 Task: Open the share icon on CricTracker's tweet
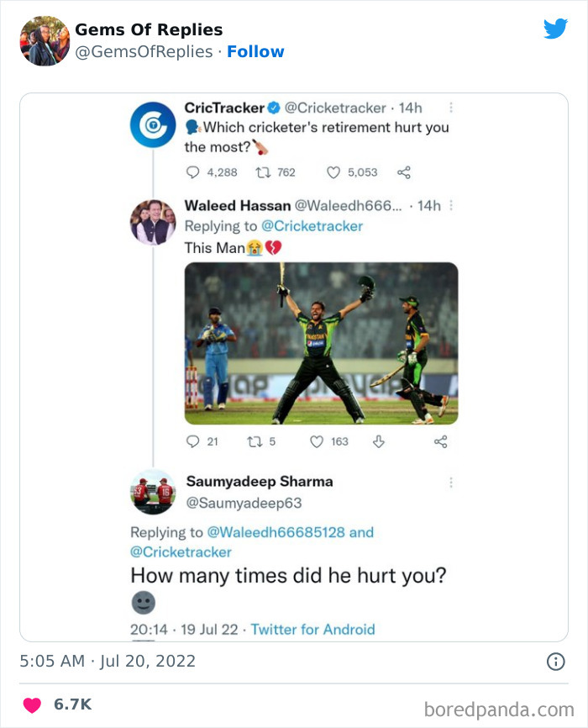(x=402, y=172)
